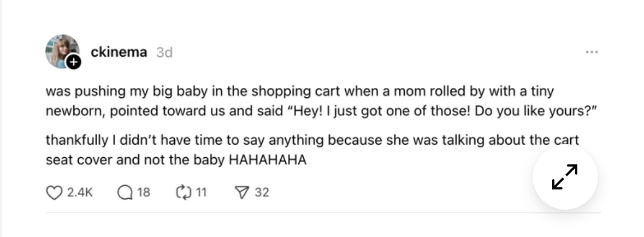
Task: Click the 18 replies count
Action: click(144, 192)
